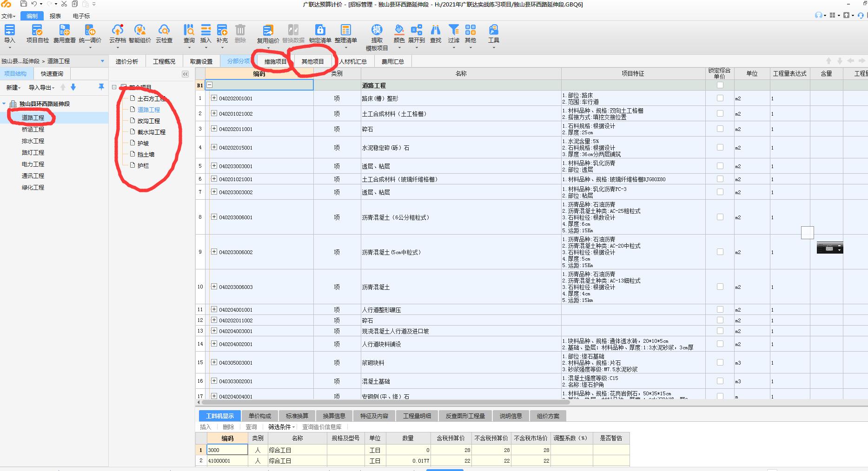Open the 颜色 color tool
Image resolution: width=868 pixels, height=471 pixels.
coord(399,33)
